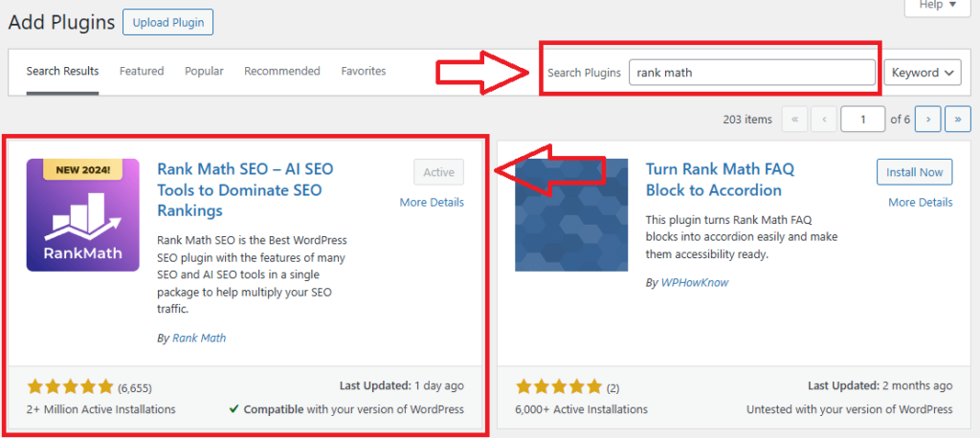Select the Recommended tab

(x=281, y=72)
